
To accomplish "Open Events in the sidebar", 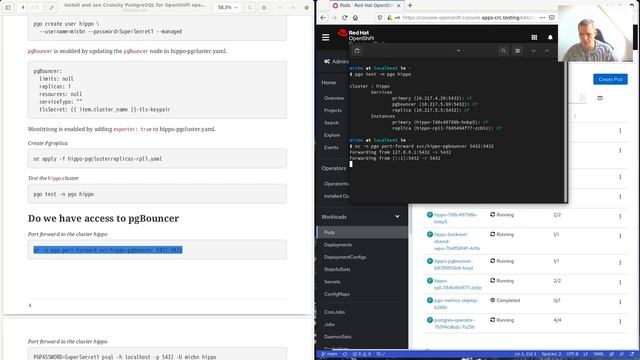I will coord(331,147).
